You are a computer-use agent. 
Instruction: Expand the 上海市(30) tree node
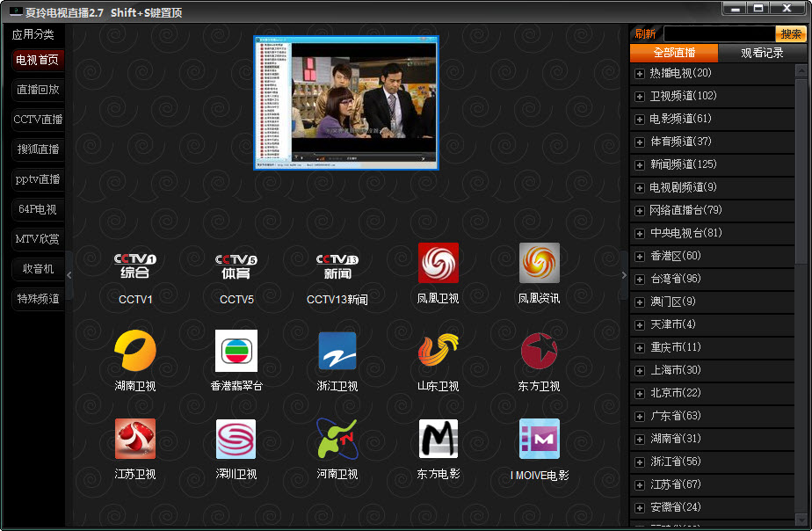pyautogui.click(x=640, y=370)
